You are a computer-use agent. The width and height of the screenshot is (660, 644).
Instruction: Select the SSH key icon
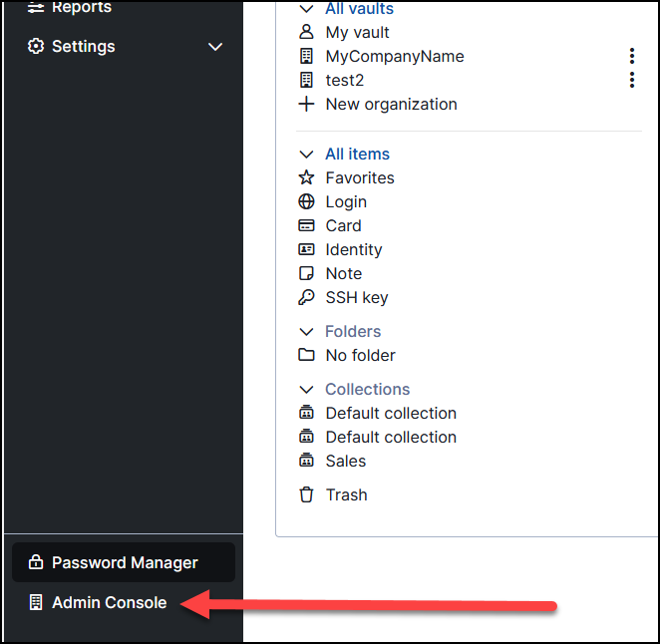[307, 298]
